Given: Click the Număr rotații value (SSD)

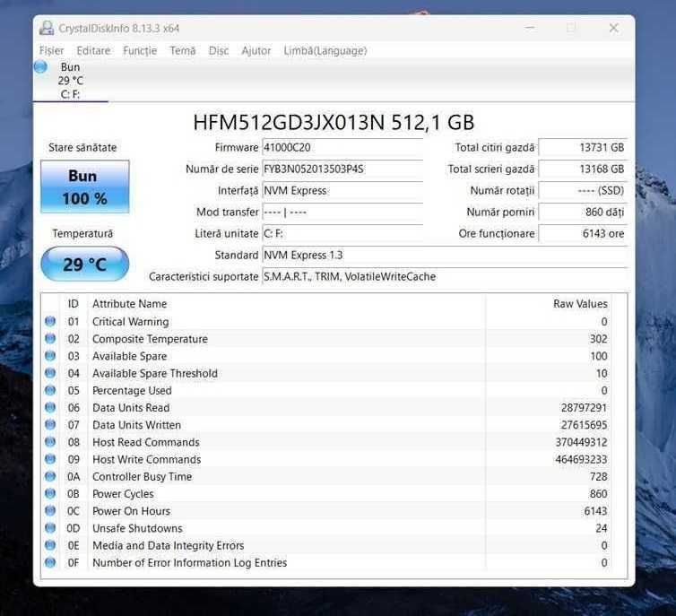Looking at the screenshot, I should (x=583, y=190).
